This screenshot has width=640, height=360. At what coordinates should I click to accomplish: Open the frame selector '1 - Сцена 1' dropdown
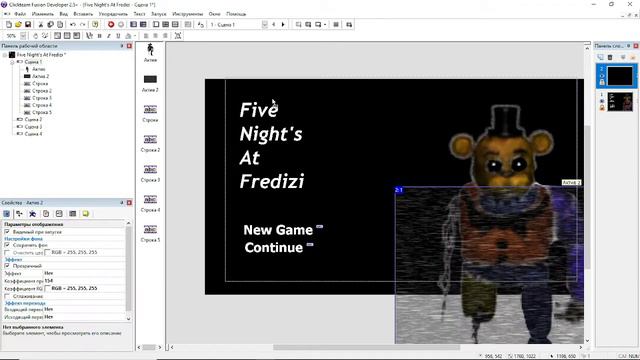[x=264, y=25]
